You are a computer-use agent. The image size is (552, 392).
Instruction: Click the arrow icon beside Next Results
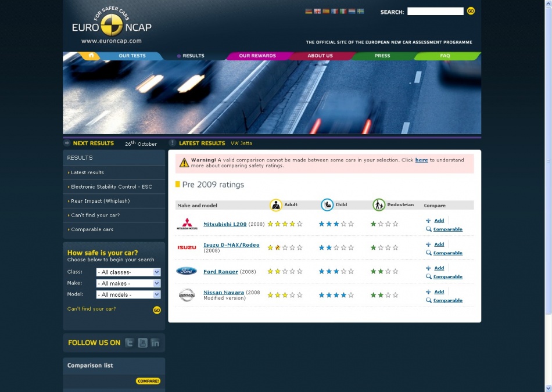67,143
